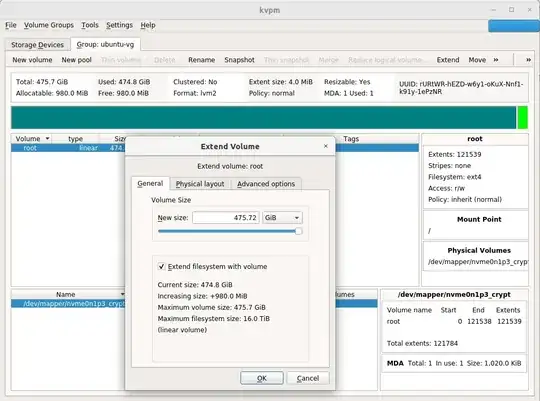
Task: Expand toolbar overflow chevron after Move
Action: tap(496, 60)
